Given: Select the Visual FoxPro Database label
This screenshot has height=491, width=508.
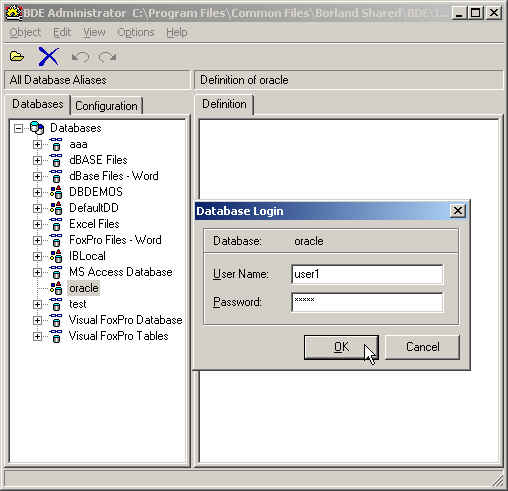Looking at the screenshot, I should click(x=126, y=320).
